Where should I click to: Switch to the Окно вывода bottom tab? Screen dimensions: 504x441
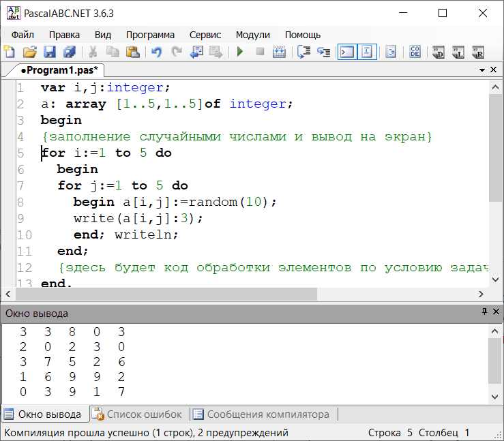[44, 414]
